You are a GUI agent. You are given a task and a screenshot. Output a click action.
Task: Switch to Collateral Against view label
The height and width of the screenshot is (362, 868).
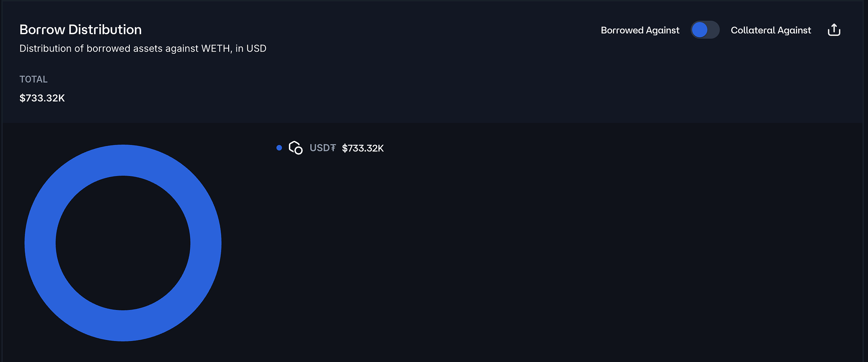pyautogui.click(x=770, y=30)
